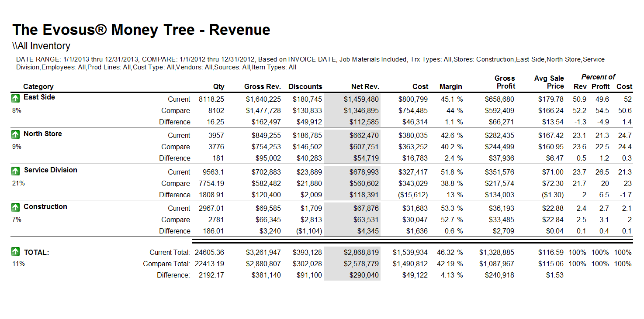Click the green arrow icon next to TOTAL
The width and height of the screenshot is (644, 319).
click(x=16, y=251)
